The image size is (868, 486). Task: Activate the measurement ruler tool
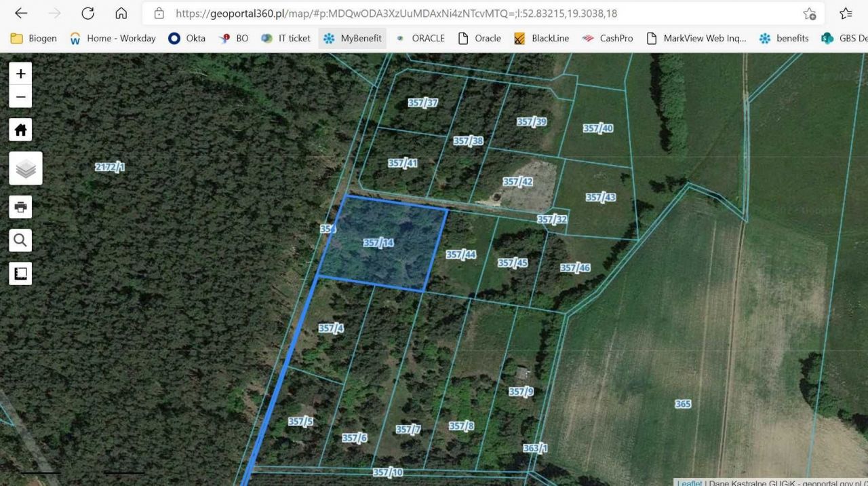pyautogui.click(x=20, y=274)
